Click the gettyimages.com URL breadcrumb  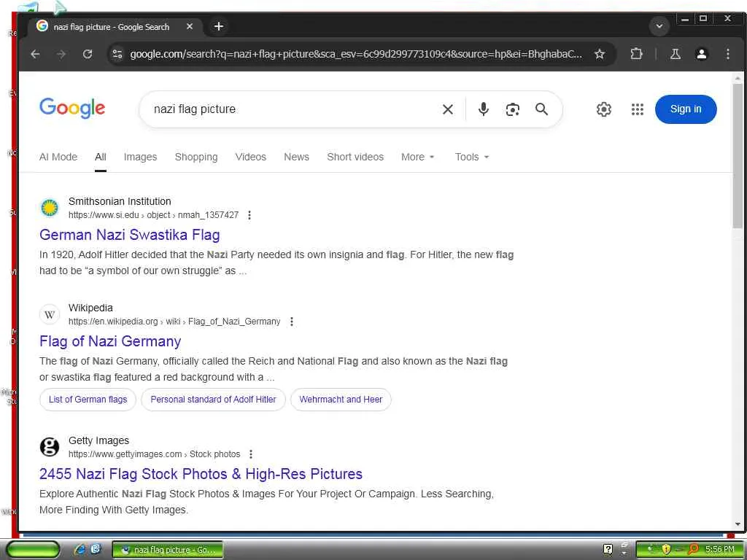pos(154,454)
